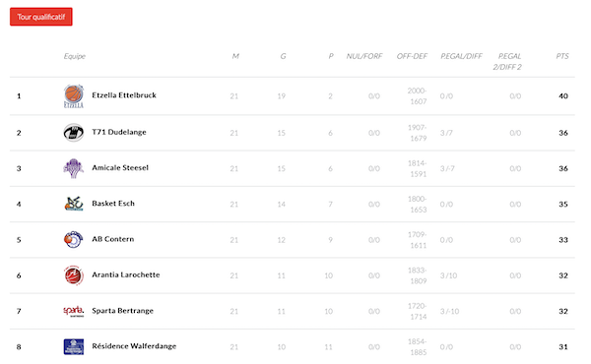The width and height of the screenshot is (591, 364).
Task: Open the AB Contern name link
Action: [113, 239]
